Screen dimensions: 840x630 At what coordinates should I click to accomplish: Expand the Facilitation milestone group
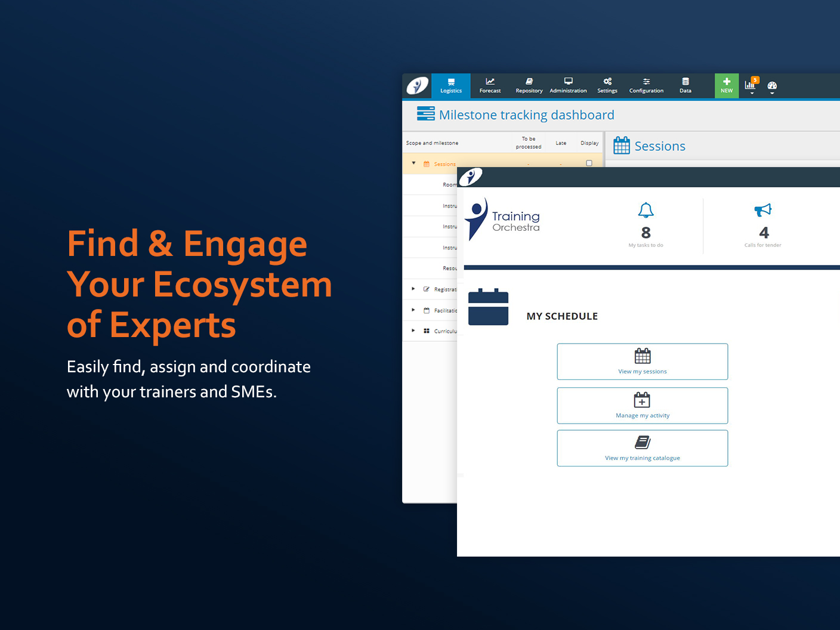click(x=413, y=310)
